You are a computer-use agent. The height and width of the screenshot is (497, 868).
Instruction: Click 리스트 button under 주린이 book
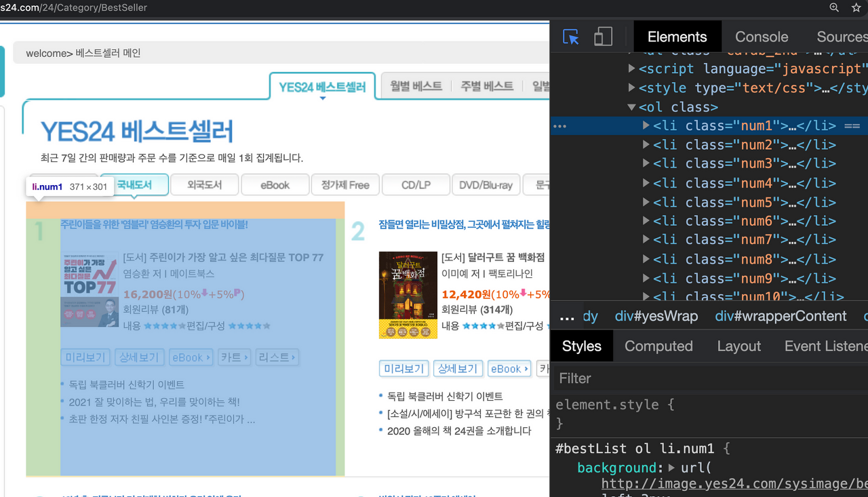click(277, 357)
